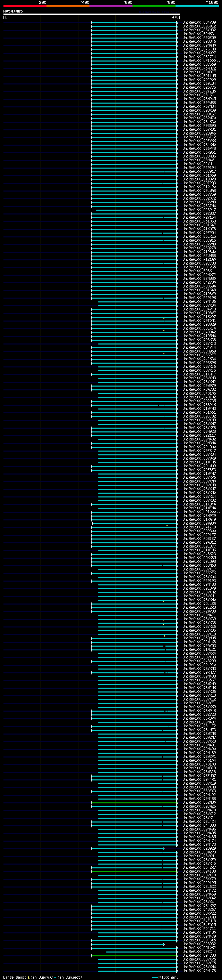
Task: Open hit UniRef100_Q9LWA9
Action: pyautogui.click(x=199, y=466)
